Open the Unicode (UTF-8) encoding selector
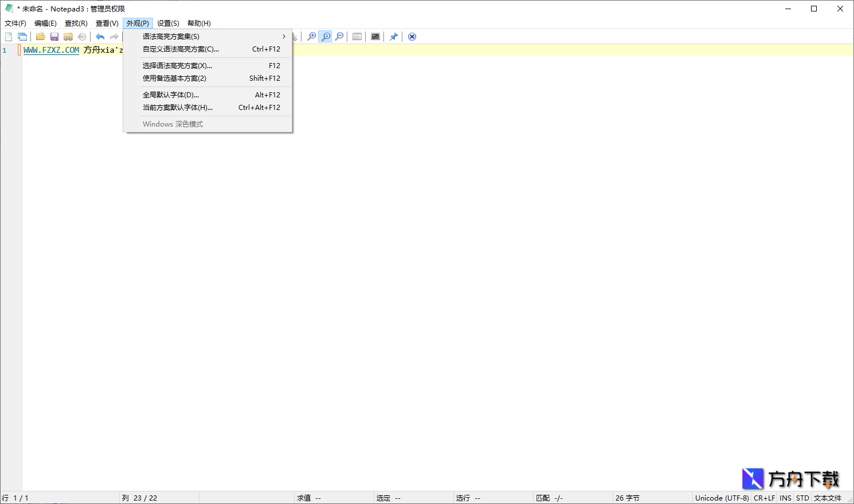The width and height of the screenshot is (854, 504). tap(721, 498)
